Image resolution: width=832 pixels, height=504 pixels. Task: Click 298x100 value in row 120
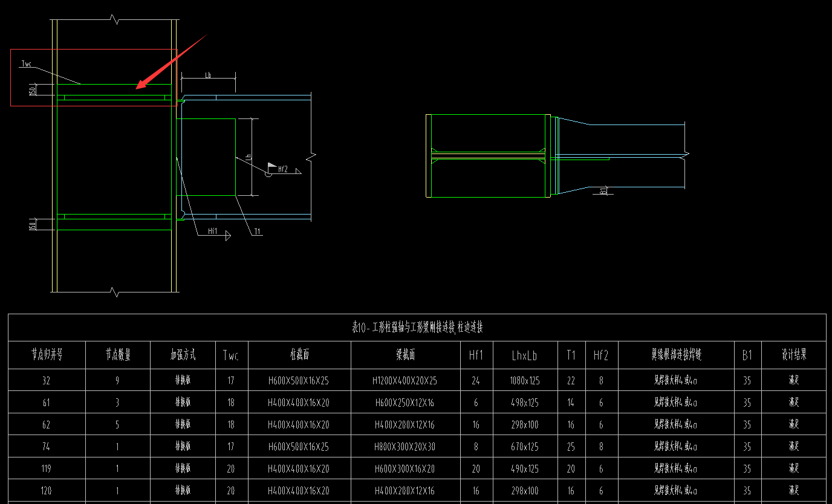[524, 491]
